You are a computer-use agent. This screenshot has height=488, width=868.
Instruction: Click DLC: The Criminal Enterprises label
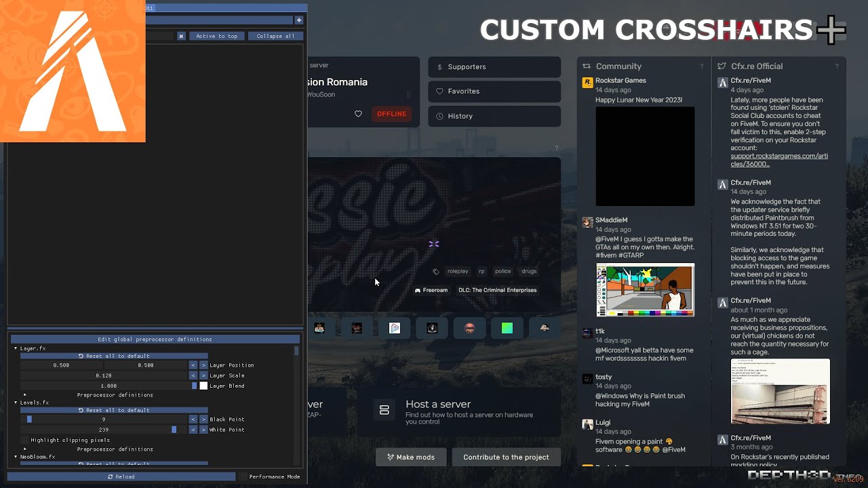(x=497, y=290)
